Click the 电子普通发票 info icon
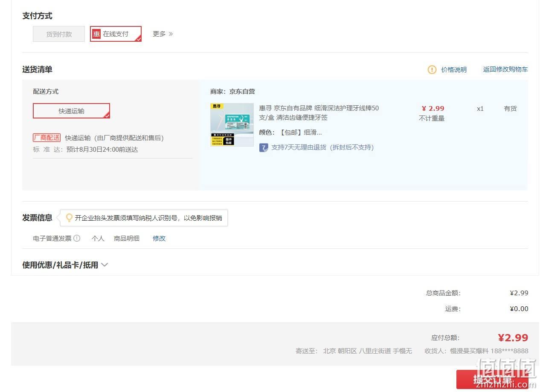Screen dimensions: 540x392 click(x=77, y=238)
